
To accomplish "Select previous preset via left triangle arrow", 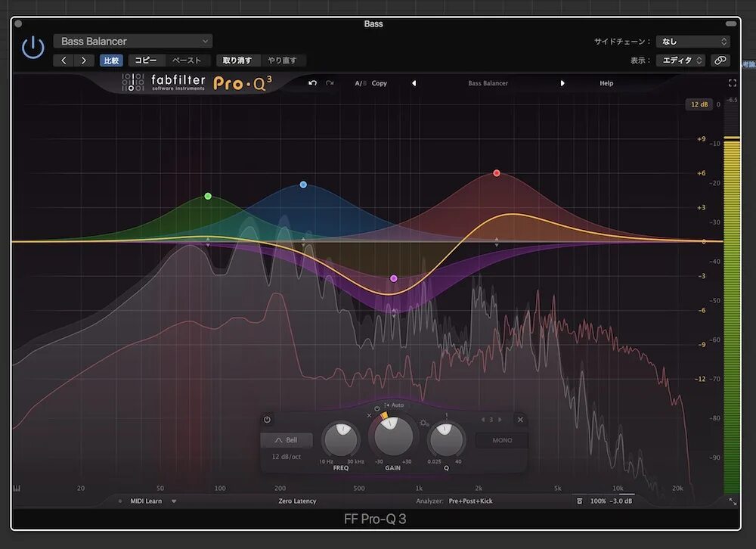I will point(414,83).
